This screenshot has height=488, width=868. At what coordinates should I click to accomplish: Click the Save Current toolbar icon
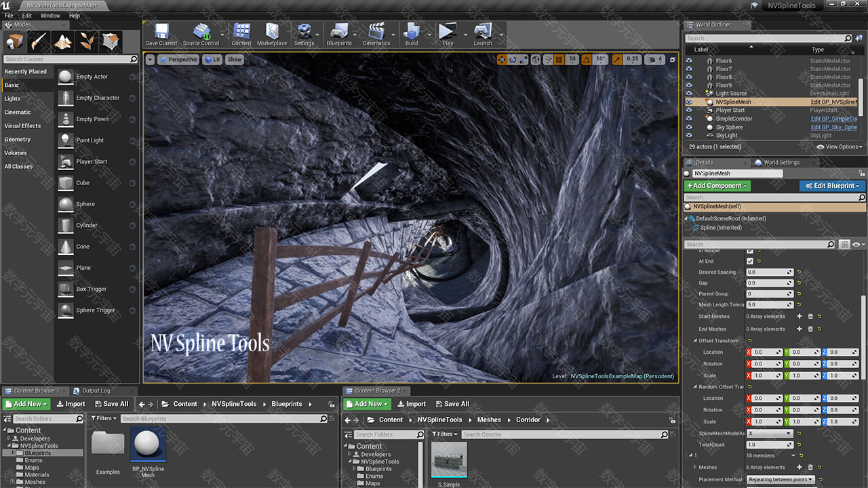pos(161,34)
